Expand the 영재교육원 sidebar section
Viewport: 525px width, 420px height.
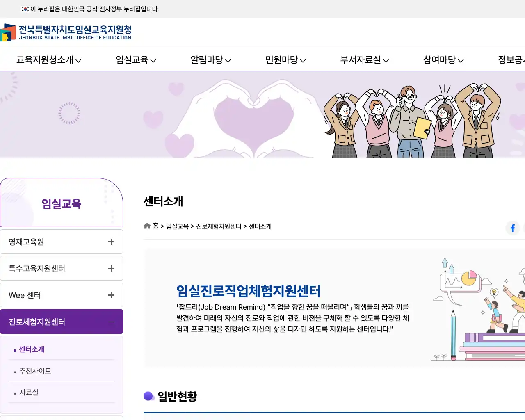111,242
